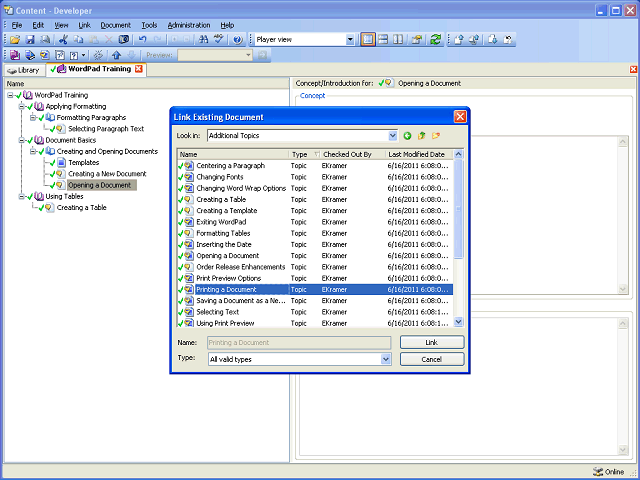Screen dimensions: 640x480
Task: Collapse the WordPad Training root node
Action: [10, 95]
